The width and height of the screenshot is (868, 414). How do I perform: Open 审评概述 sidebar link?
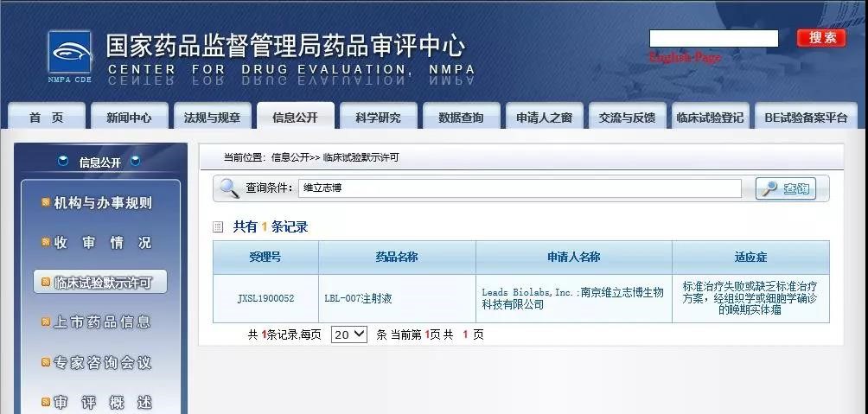coord(102,403)
